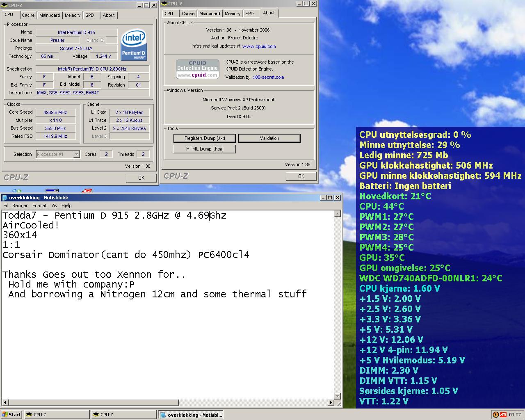525x420 pixels.
Task: Click the info tray icon next to ATI
Action: [x=495, y=415]
